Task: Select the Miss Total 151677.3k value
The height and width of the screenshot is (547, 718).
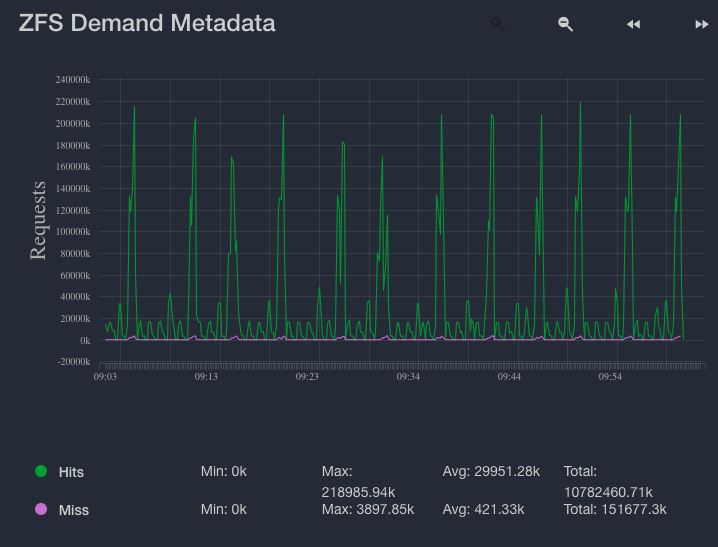Action: tap(615, 509)
